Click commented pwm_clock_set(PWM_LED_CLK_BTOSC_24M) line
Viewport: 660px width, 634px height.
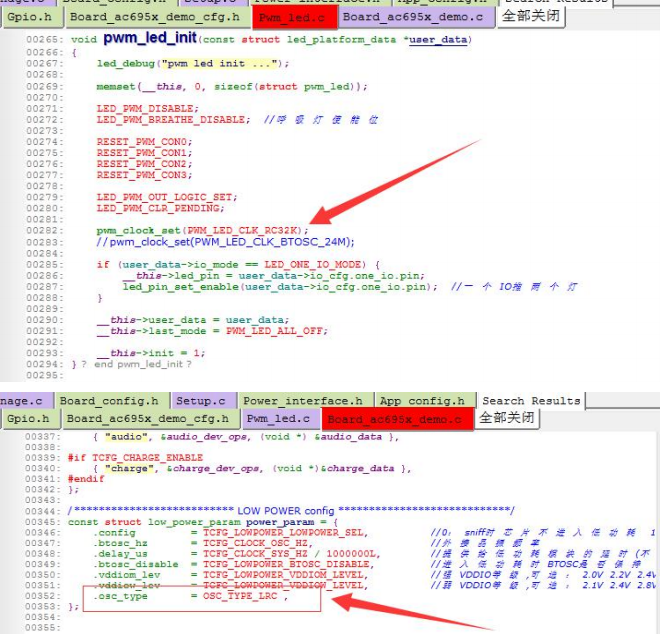(225, 242)
